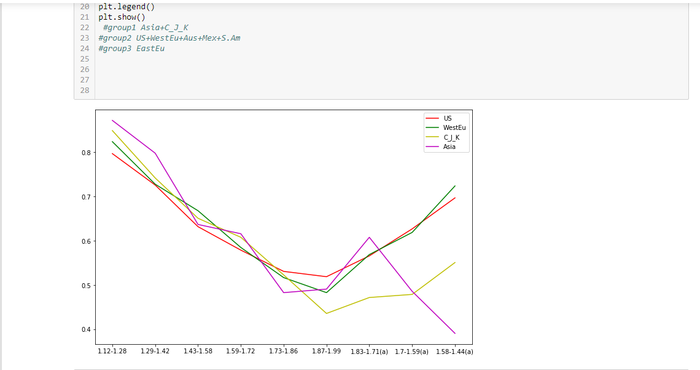Click the x-axis label '1.87-1.99'

326,351
